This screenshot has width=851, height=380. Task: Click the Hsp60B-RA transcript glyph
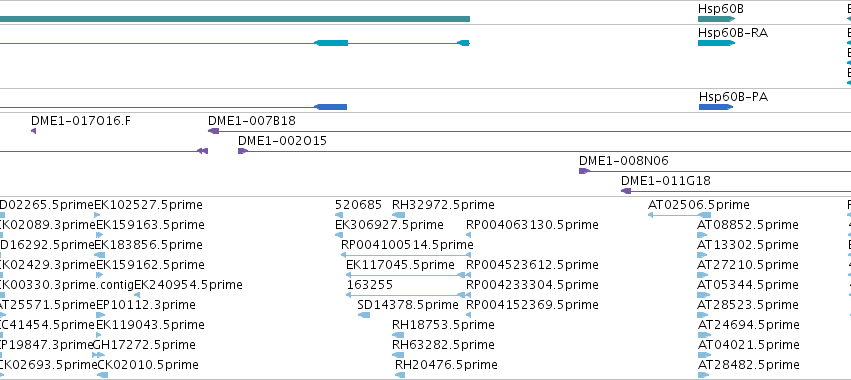pos(716,43)
